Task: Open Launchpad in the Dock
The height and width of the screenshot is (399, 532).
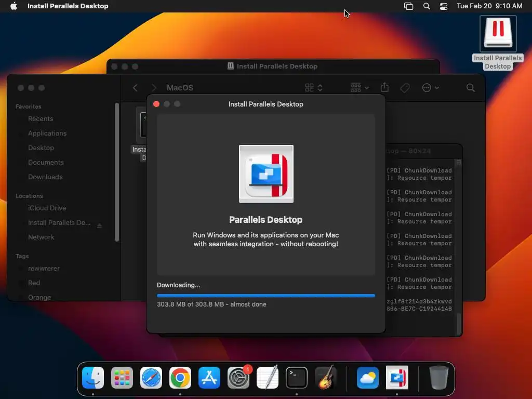Action: tap(122, 377)
